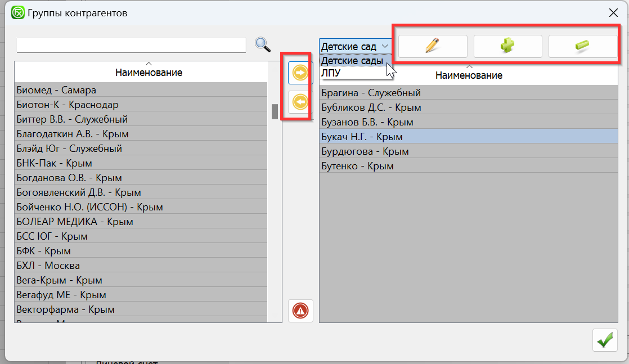
Task: Select 'Букач Н.Г. - Крым' in right list
Action: tap(362, 137)
